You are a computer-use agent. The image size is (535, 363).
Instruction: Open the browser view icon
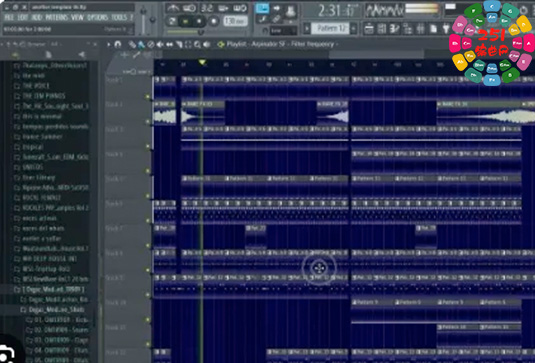point(407,29)
